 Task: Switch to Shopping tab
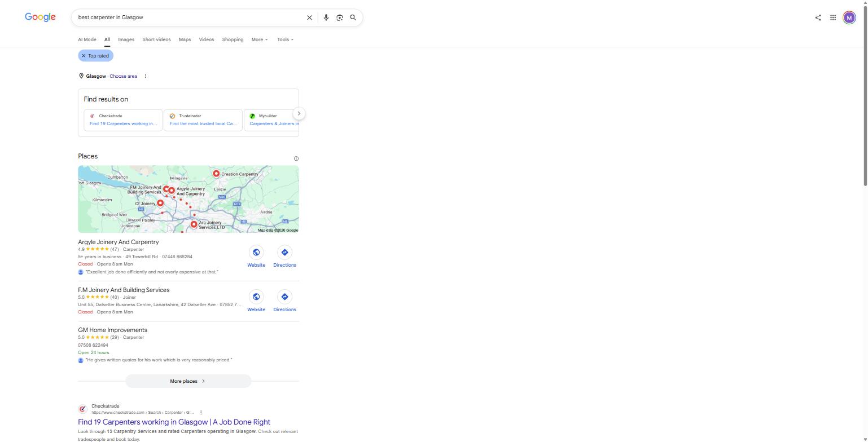[233, 39]
